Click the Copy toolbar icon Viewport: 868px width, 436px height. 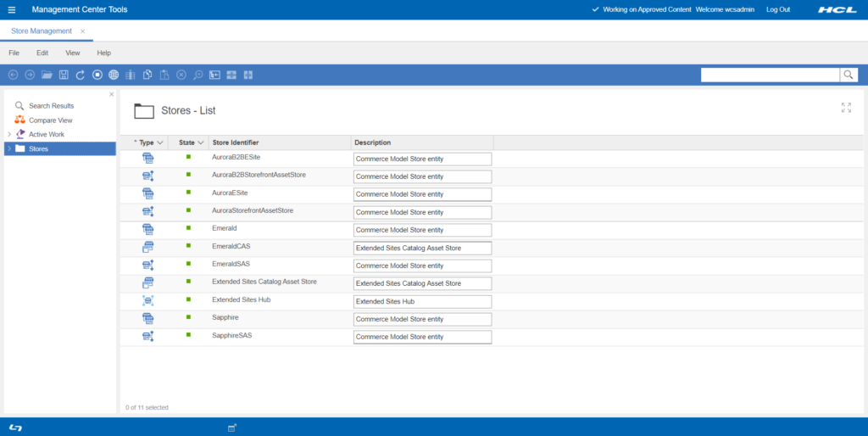point(147,75)
